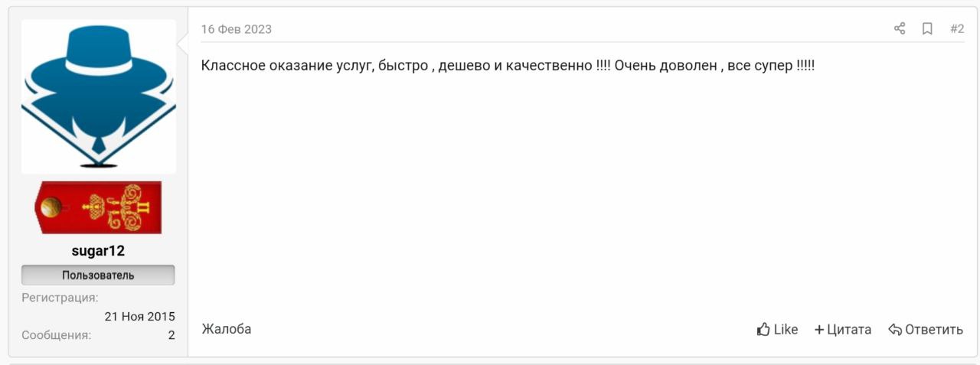This screenshot has width=980, height=365.
Task: Bookmark this post using the bookmark icon
Action: click(927, 29)
